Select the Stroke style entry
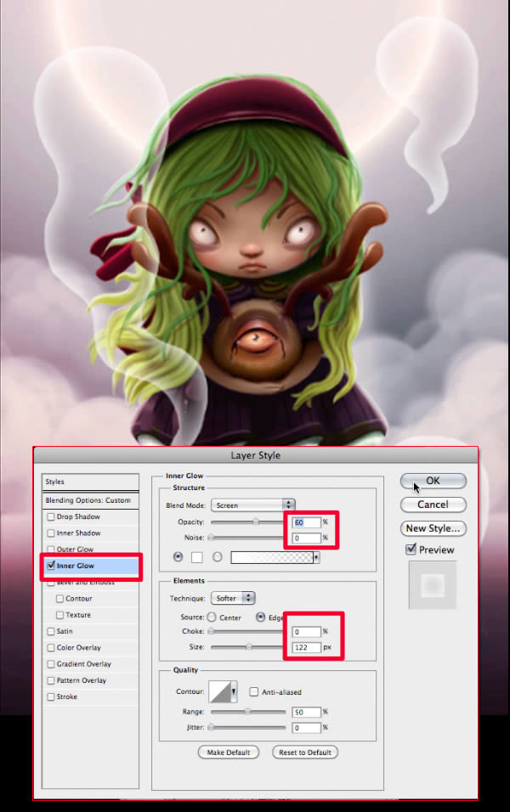The height and width of the screenshot is (812, 510). tap(67, 696)
